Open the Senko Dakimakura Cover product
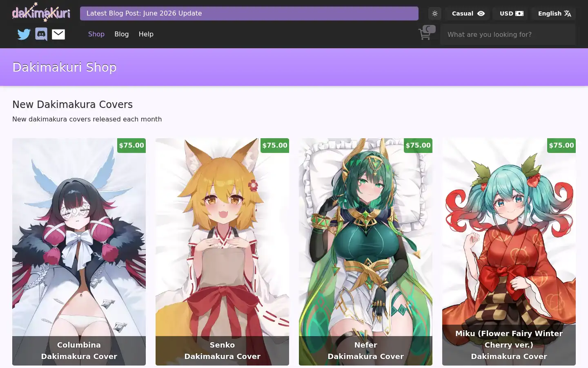 (222, 252)
